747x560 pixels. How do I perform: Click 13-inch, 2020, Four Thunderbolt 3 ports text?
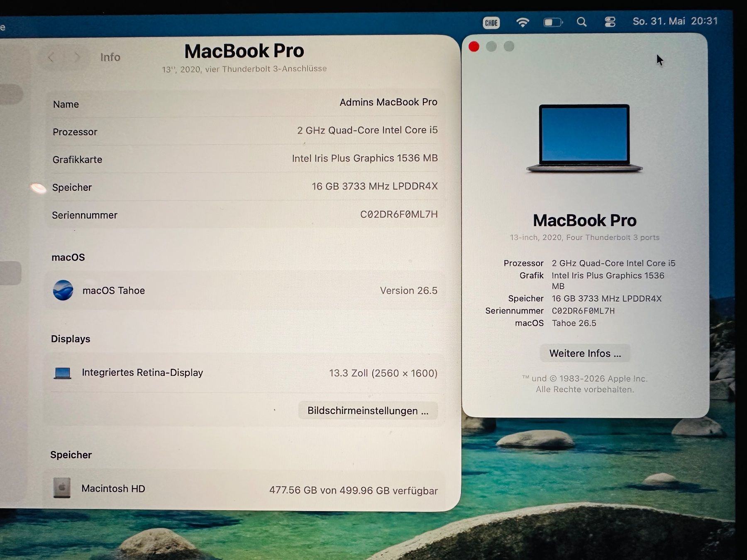[585, 237]
